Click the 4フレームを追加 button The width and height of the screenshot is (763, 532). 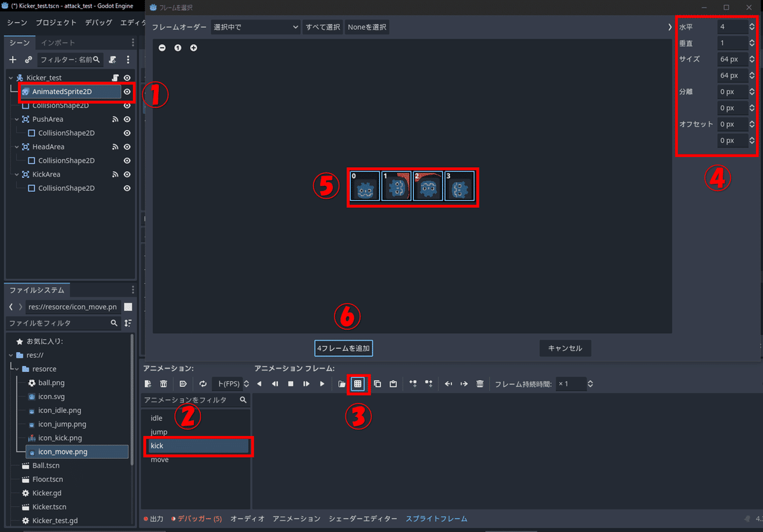(x=343, y=348)
